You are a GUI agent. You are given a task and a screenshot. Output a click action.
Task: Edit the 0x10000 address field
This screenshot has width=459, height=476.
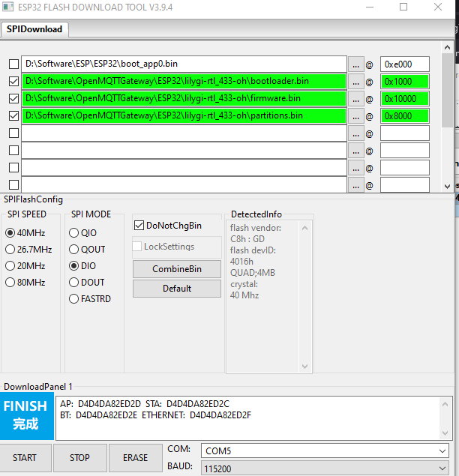click(x=404, y=99)
